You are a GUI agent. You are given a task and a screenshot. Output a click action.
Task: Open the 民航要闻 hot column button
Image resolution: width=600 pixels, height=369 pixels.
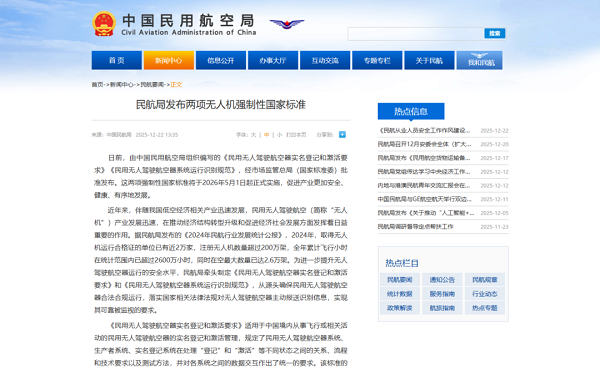[400, 280]
